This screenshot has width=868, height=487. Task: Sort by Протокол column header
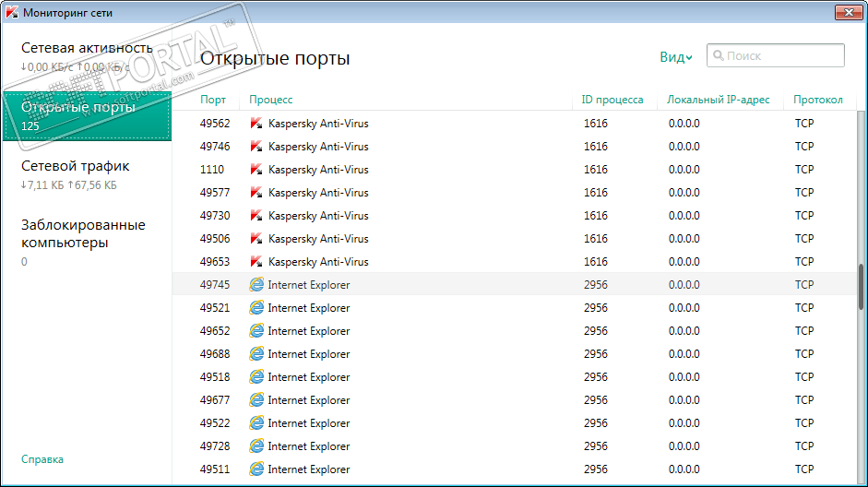coord(817,100)
